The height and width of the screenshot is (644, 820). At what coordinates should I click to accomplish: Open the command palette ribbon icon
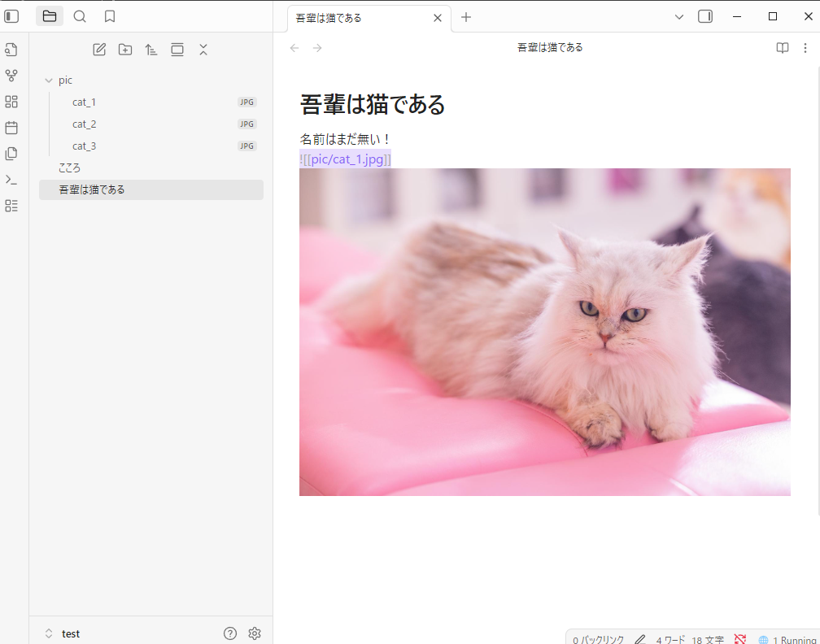tap(11, 180)
